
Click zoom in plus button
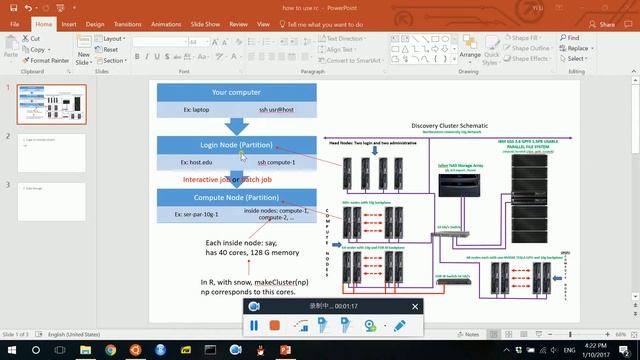pos(607,334)
